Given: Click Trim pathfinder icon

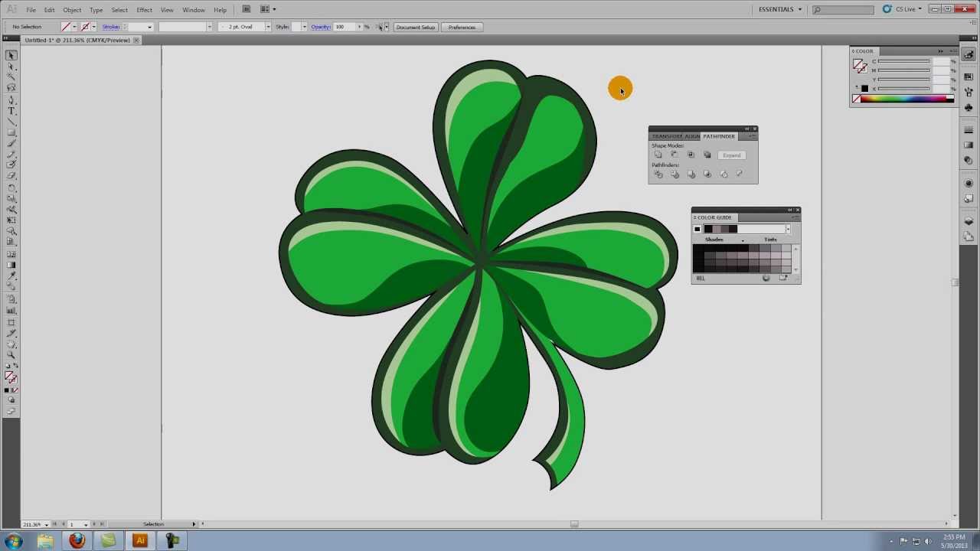Looking at the screenshot, I should point(675,174).
